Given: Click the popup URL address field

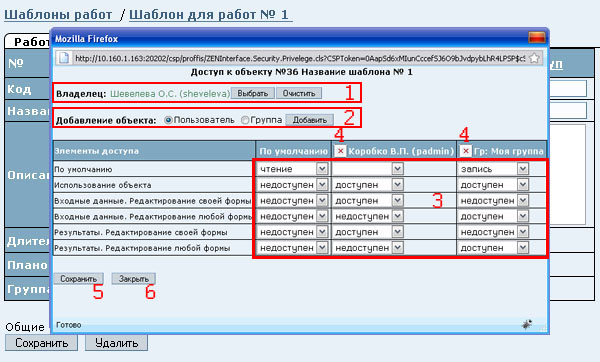Looking at the screenshot, I should 300,59.
